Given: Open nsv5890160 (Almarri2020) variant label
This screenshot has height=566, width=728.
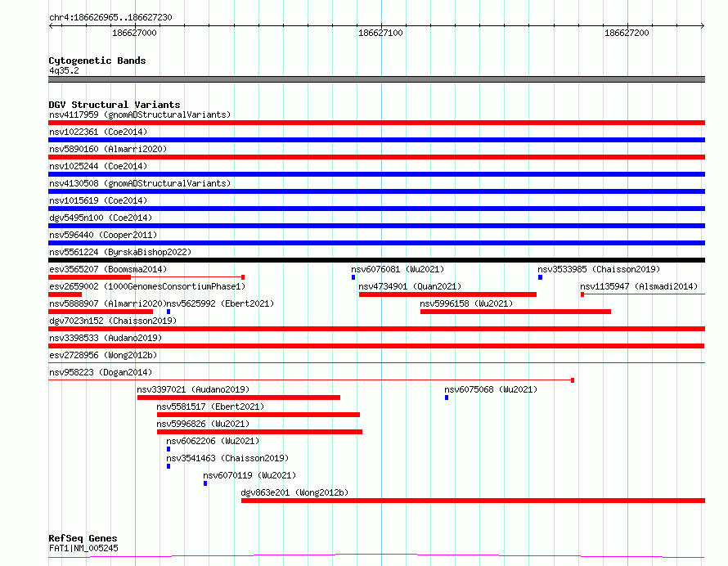Looking at the screenshot, I should pyautogui.click(x=108, y=149).
